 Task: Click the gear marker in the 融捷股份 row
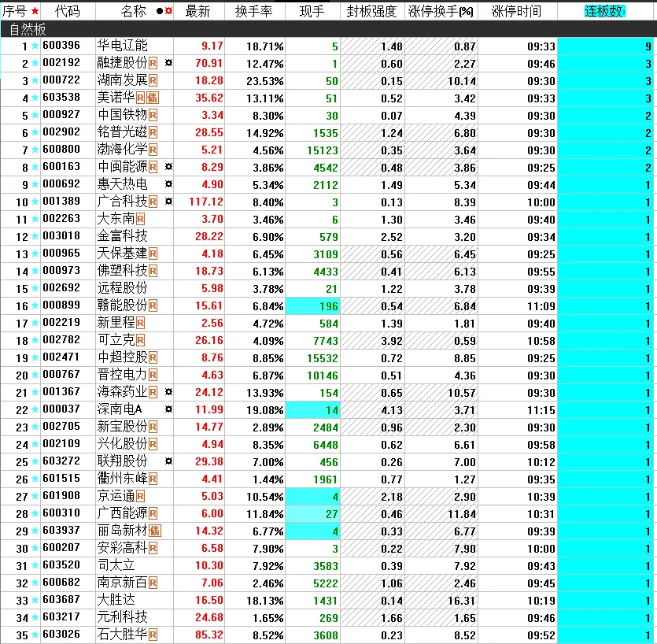click(168, 63)
